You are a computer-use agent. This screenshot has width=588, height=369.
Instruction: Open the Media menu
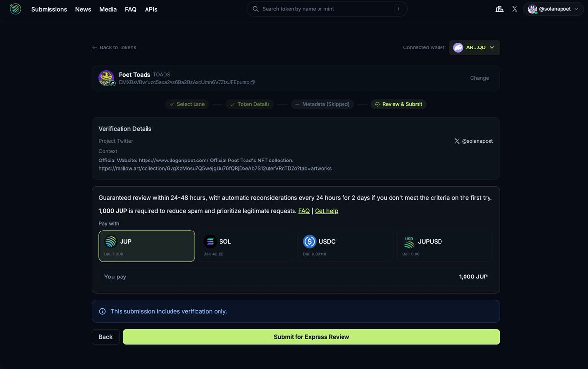(x=108, y=9)
